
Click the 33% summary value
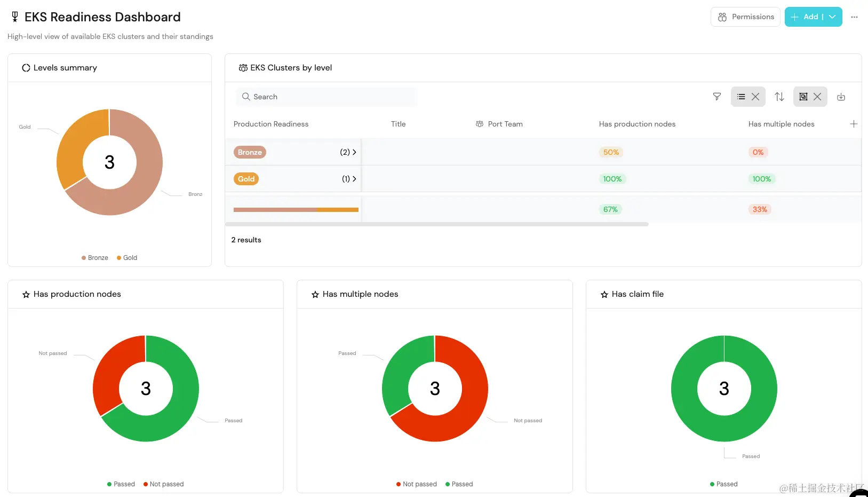pos(760,209)
